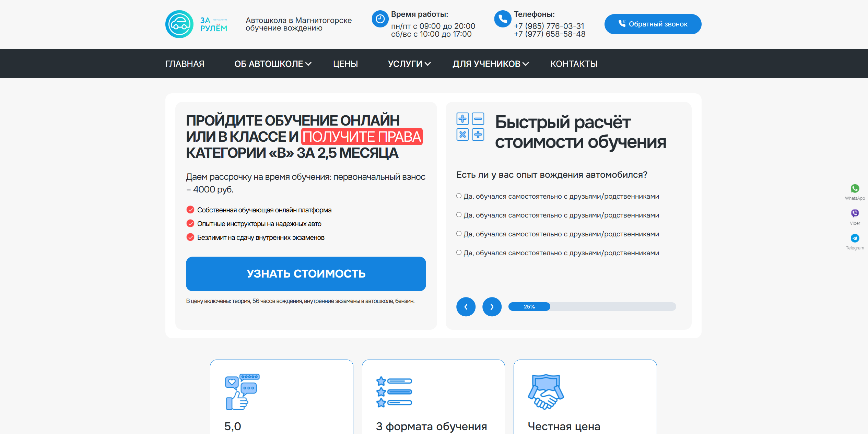
Task: Click the division calculator icon
Action: (x=478, y=134)
